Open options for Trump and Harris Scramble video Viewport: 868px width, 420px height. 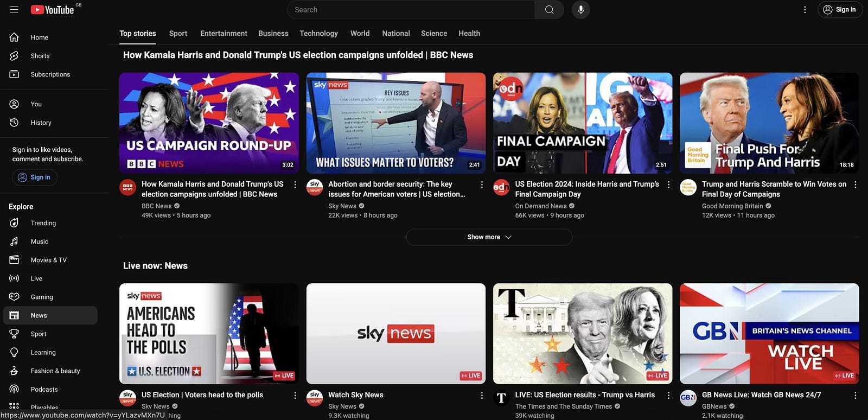tap(856, 185)
